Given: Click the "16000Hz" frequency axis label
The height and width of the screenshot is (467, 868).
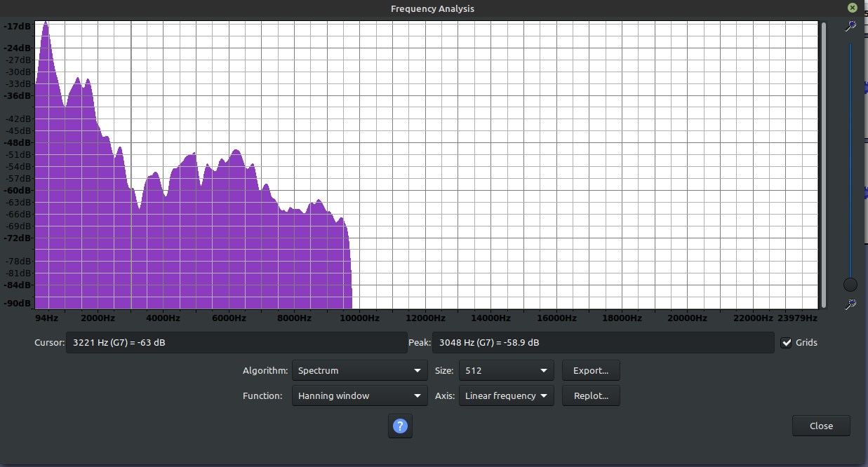Looking at the screenshot, I should tap(556, 318).
